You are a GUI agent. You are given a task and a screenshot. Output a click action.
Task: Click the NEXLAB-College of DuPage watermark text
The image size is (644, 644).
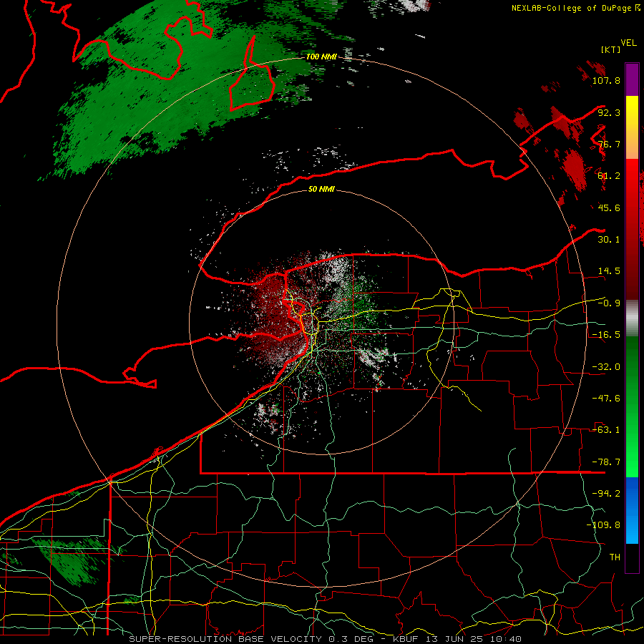(x=576, y=8)
